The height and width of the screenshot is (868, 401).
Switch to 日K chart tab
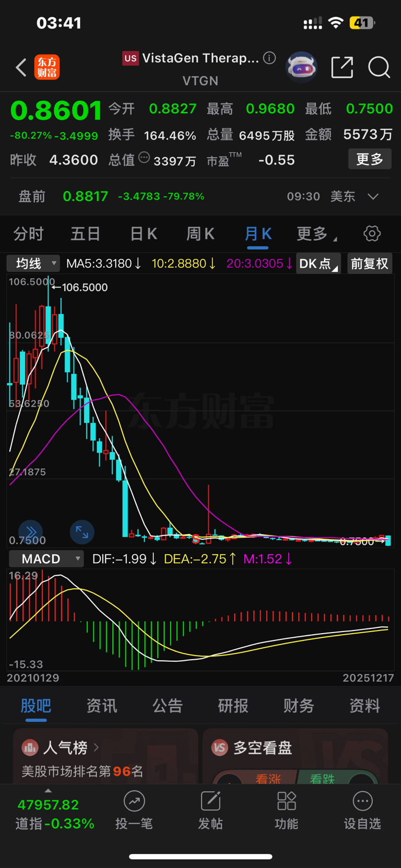tap(143, 234)
